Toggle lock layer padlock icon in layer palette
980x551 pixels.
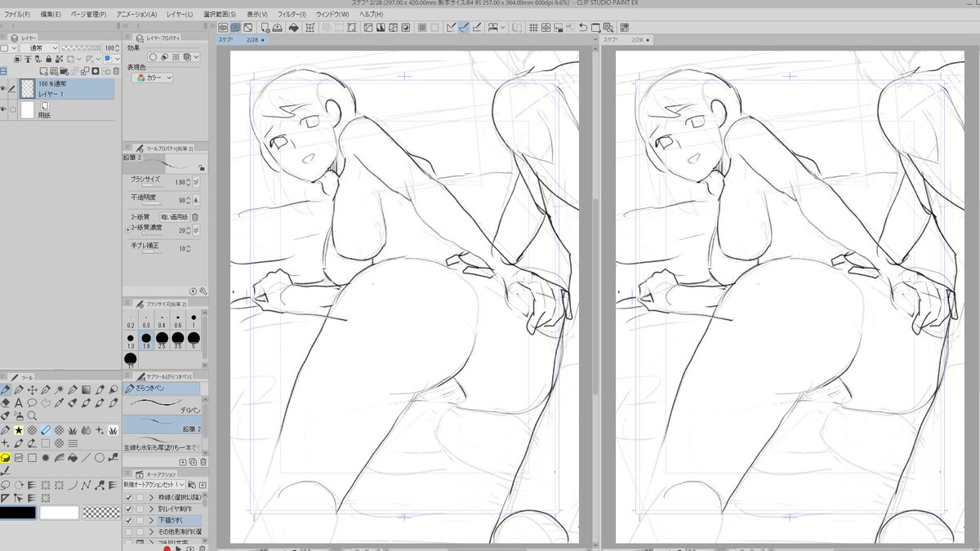[x=49, y=59]
